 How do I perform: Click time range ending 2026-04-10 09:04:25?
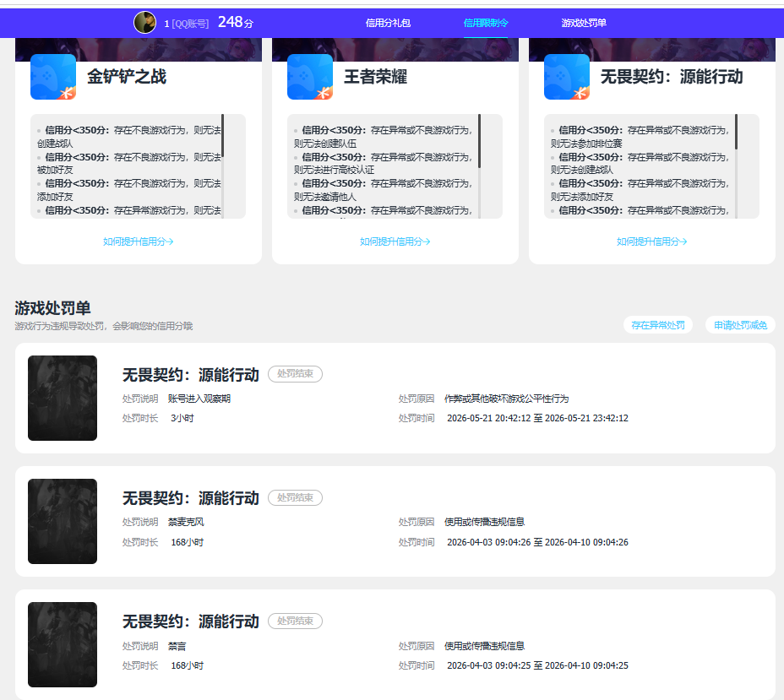[x=537, y=665]
